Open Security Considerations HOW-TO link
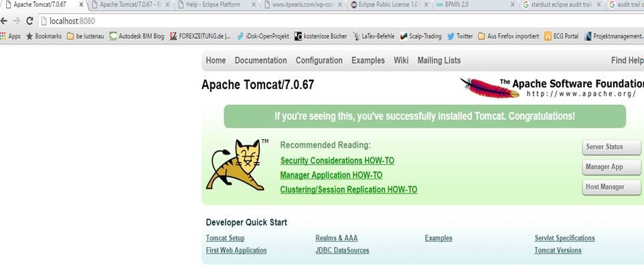This screenshot has height=265, width=644. tap(337, 161)
